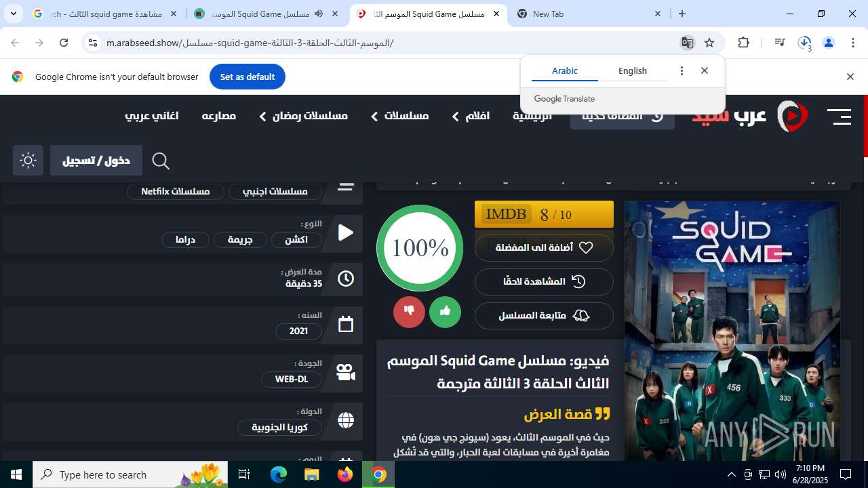The height and width of the screenshot is (488, 868).
Task: Click the 100% rating circle
Action: pyautogui.click(x=420, y=248)
